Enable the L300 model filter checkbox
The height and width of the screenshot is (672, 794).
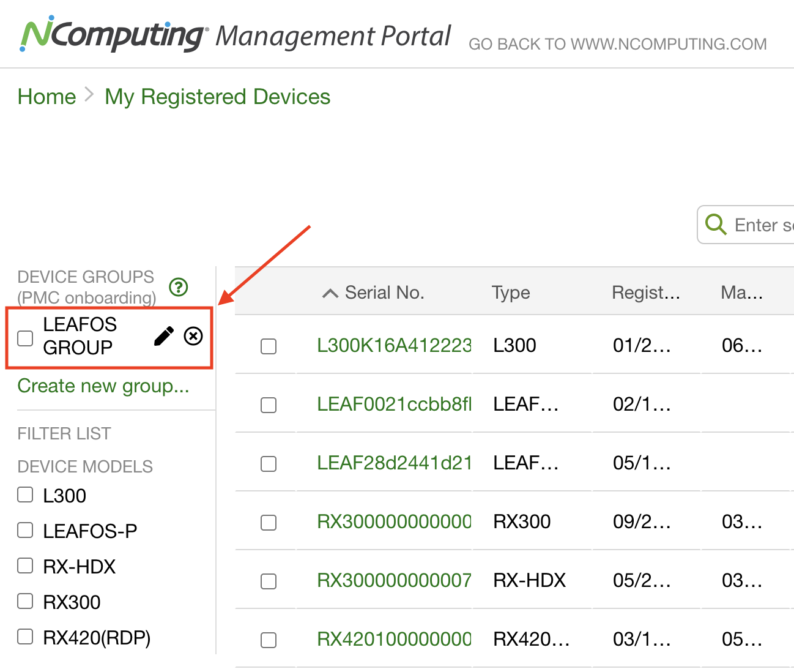[x=25, y=495]
